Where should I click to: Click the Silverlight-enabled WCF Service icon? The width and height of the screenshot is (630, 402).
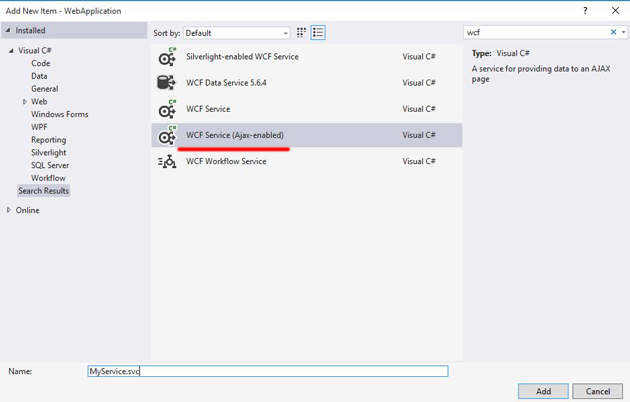(x=167, y=57)
